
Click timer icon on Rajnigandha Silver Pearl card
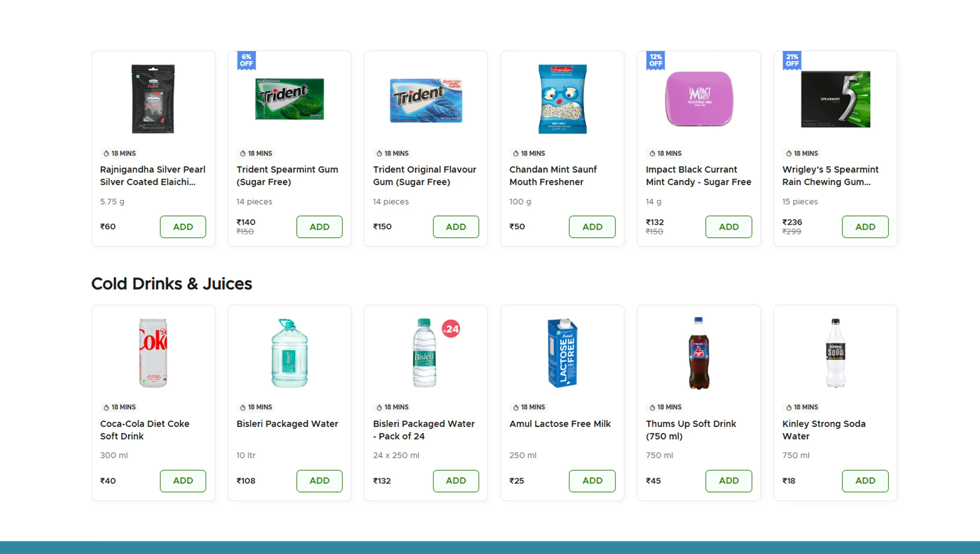[x=106, y=153]
